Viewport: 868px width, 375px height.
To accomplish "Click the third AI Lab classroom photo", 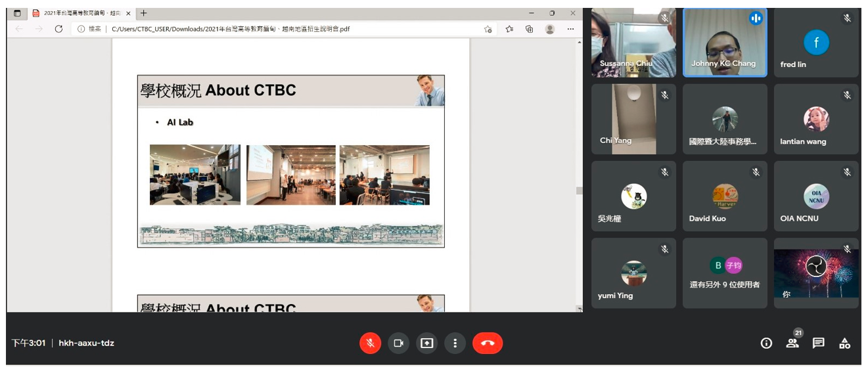I will pos(384,175).
